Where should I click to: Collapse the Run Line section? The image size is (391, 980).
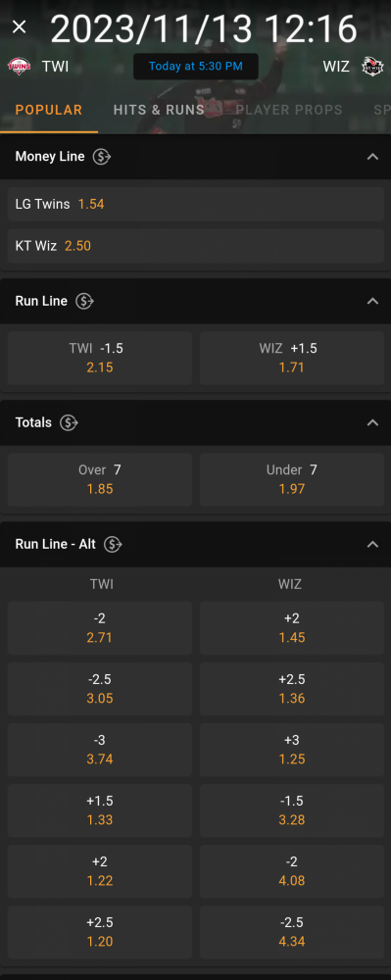tap(373, 301)
